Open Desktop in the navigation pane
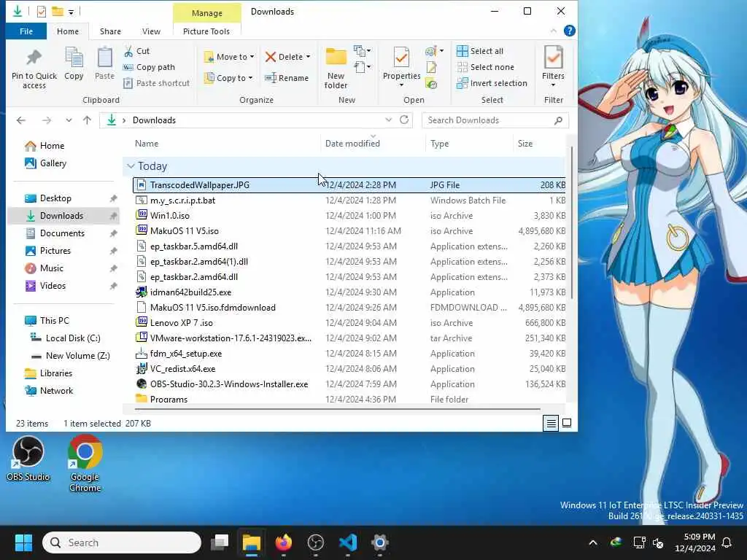The width and height of the screenshot is (747, 560). 55,198
